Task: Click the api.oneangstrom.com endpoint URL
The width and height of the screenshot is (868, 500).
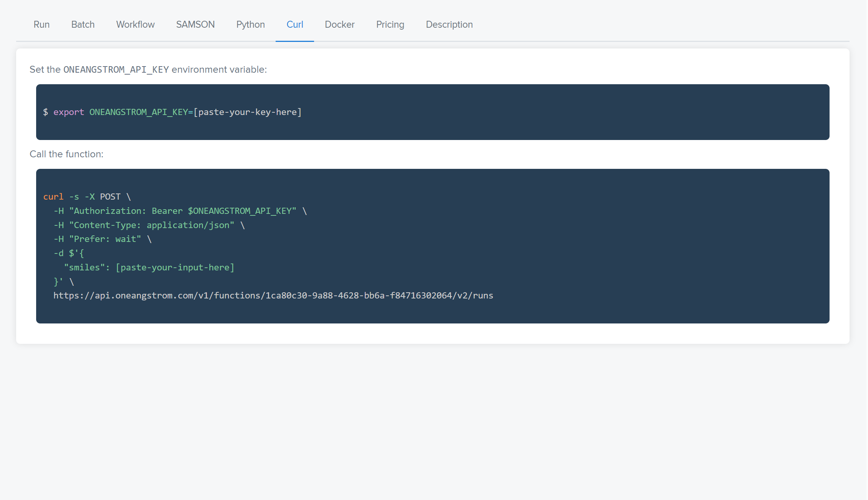Action: coord(273,296)
